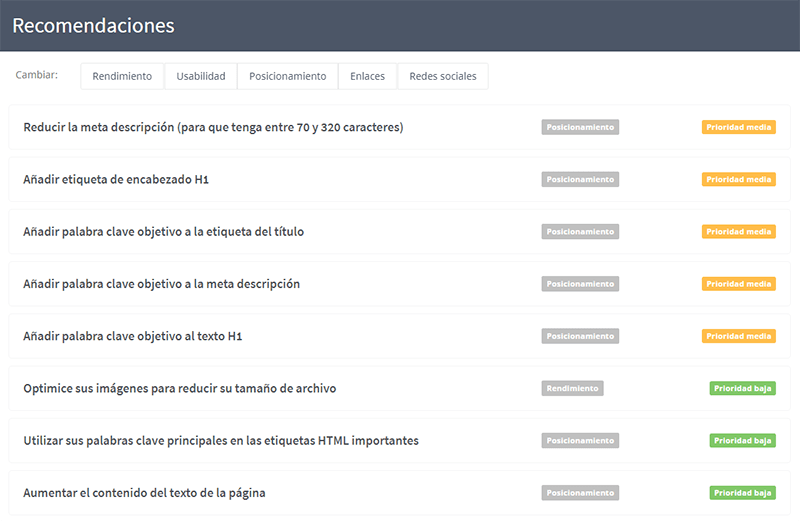Click Posicionamiento badge on 'Añadir etiqueta de encabezado H1' row

coord(580,180)
